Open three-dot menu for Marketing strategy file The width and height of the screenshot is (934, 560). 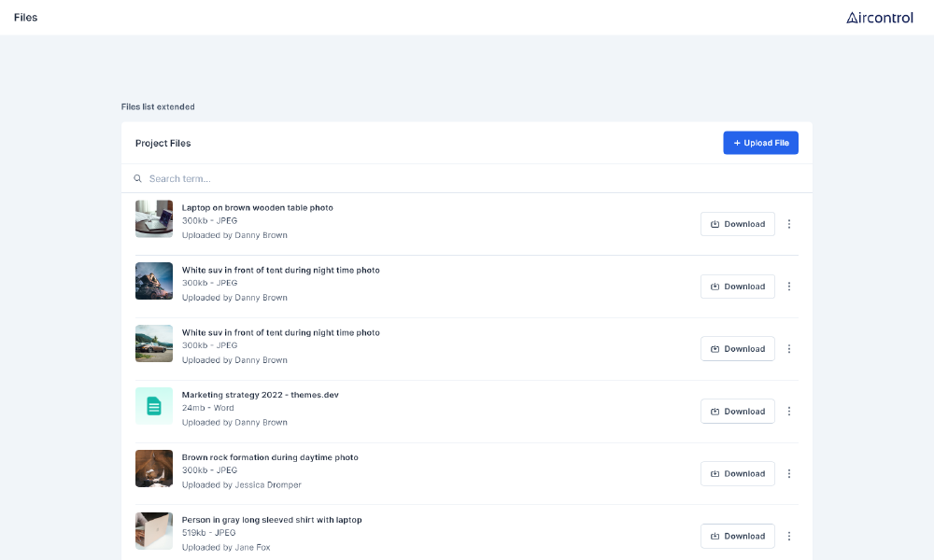pyautogui.click(x=789, y=412)
